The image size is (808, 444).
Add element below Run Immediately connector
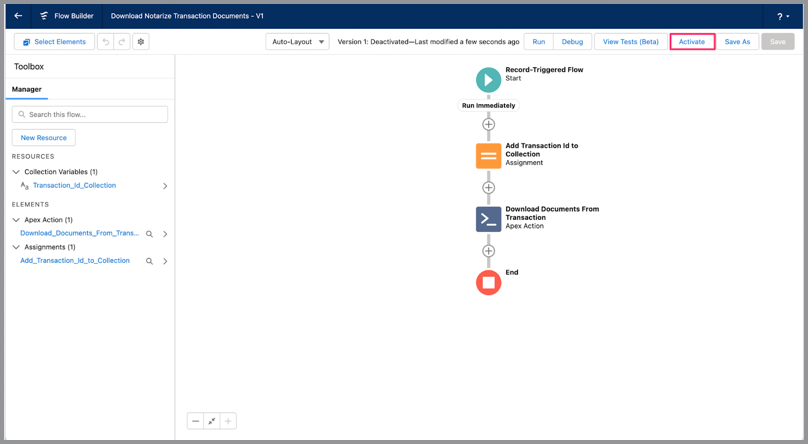click(x=488, y=125)
